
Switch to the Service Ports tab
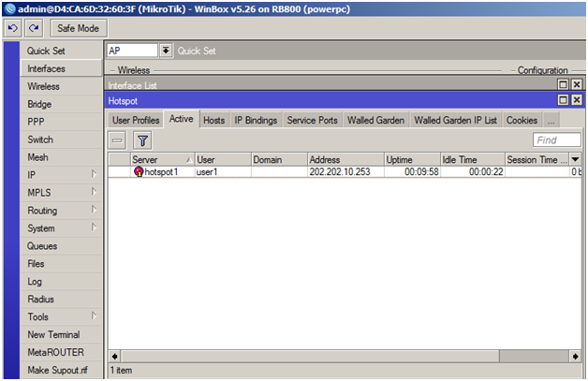click(312, 121)
